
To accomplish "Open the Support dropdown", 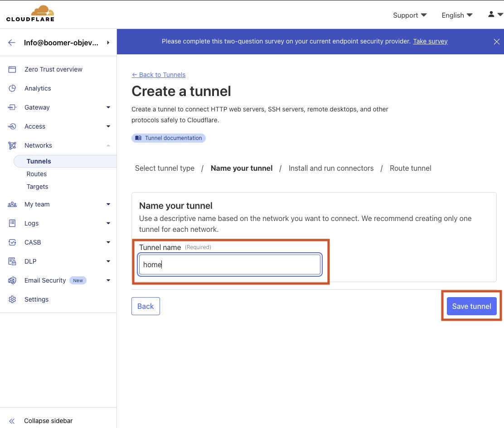I will point(410,15).
